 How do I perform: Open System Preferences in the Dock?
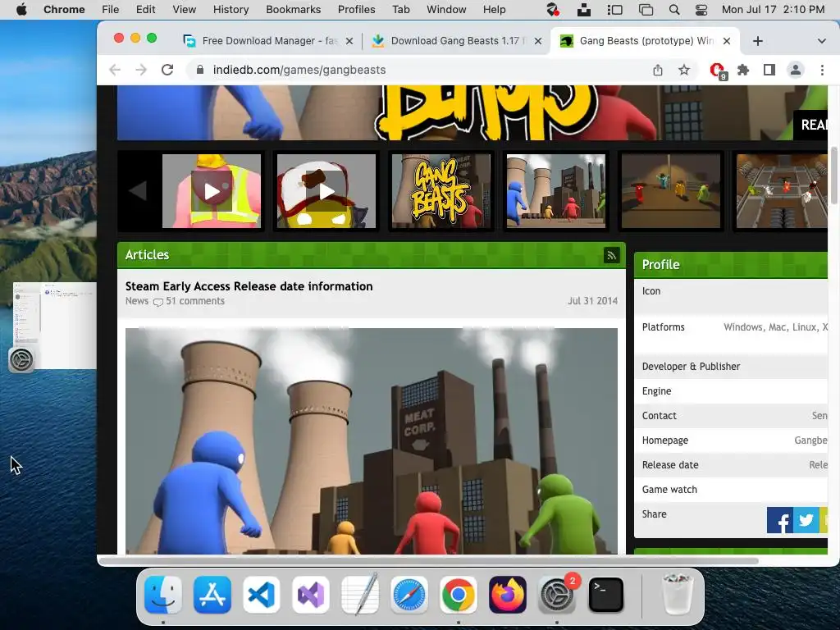pyautogui.click(x=557, y=595)
